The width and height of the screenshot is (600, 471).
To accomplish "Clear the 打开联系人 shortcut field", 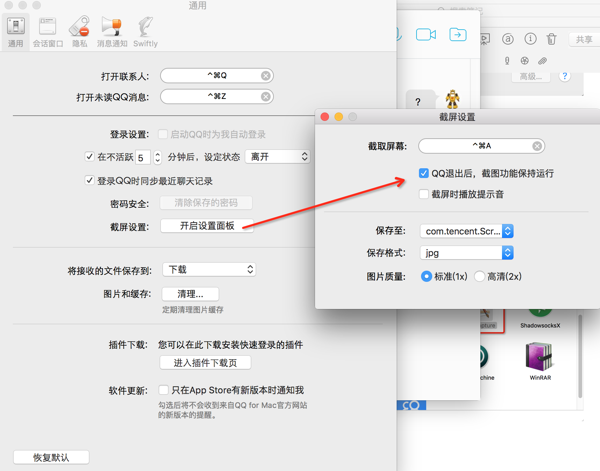I will tap(266, 76).
